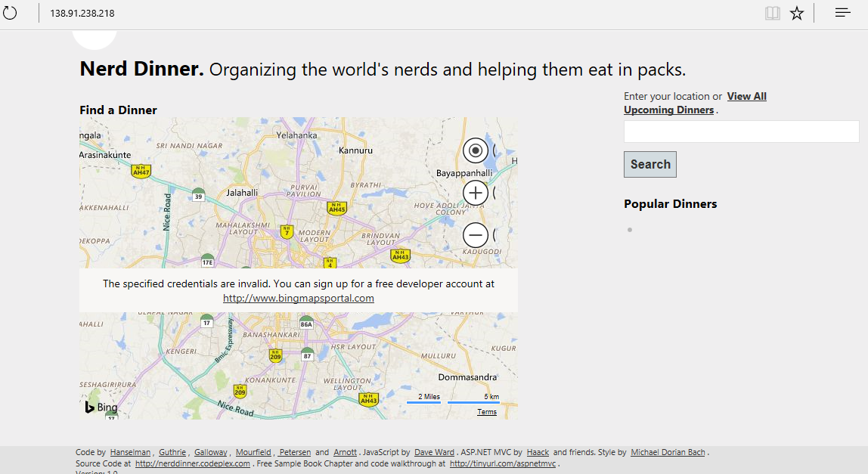Click the Bing logo on the map
Image resolution: width=868 pixels, height=474 pixels.
click(101, 407)
